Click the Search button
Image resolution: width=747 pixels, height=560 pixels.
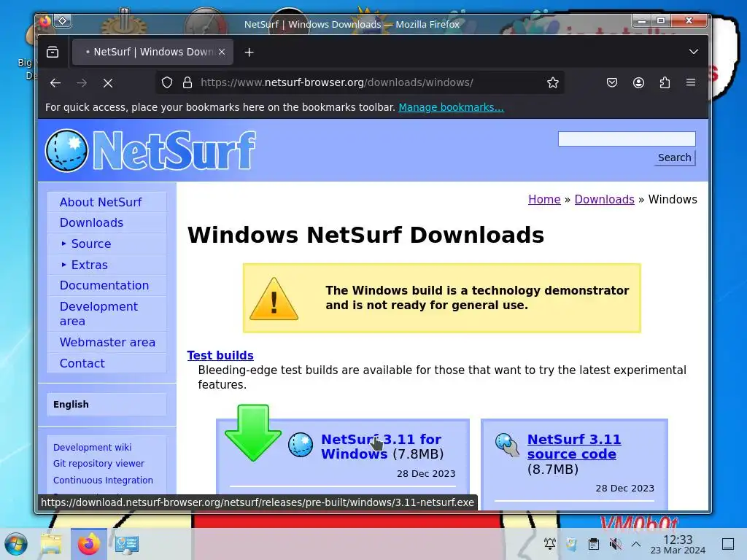(x=675, y=157)
